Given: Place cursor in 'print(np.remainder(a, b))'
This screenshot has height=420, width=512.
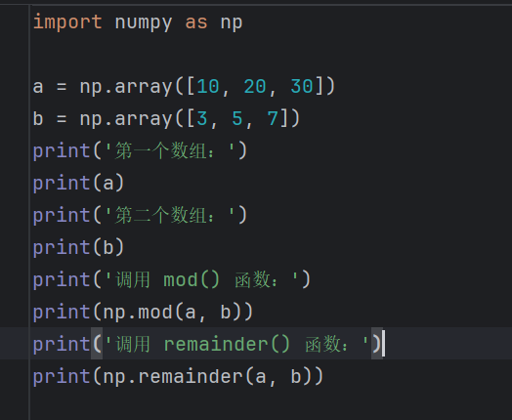Looking at the screenshot, I should point(178,376).
